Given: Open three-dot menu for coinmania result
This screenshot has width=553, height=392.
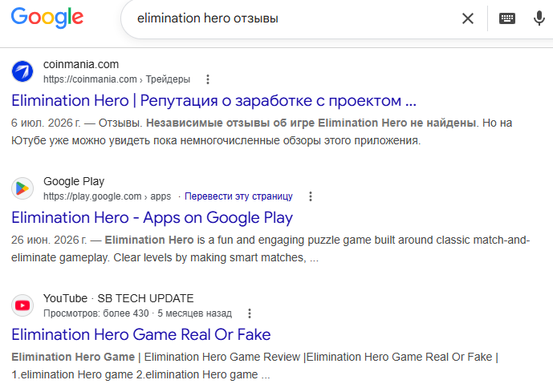Looking at the screenshot, I should click(208, 79).
